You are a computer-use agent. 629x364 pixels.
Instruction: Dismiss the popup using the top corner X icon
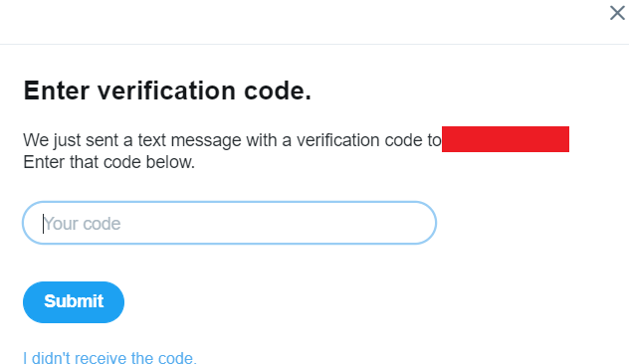(x=617, y=13)
